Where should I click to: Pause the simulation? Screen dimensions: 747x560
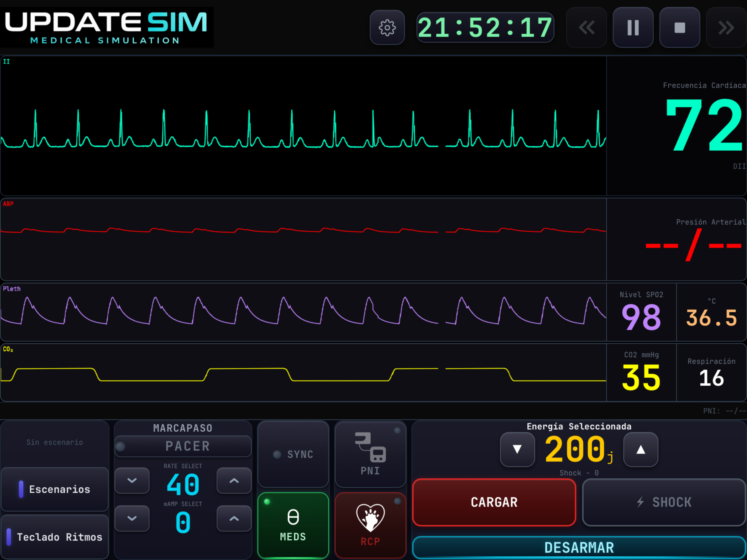pyautogui.click(x=633, y=27)
